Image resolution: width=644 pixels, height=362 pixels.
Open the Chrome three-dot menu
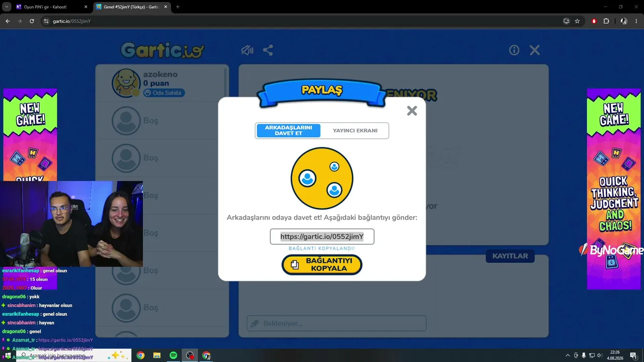636,21
